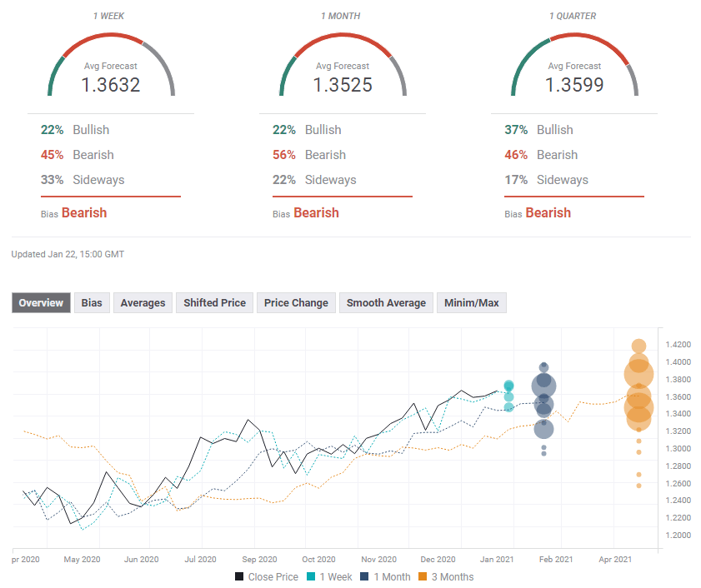The width and height of the screenshot is (701, 588).
Task: Select the largest orange forecast bubble
Action: (x=638, y=375)
